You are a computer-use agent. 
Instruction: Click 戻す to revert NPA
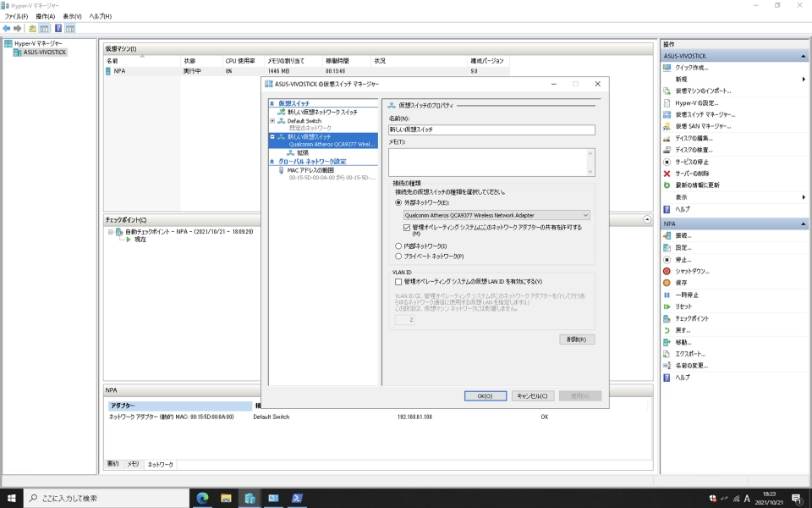683,330
